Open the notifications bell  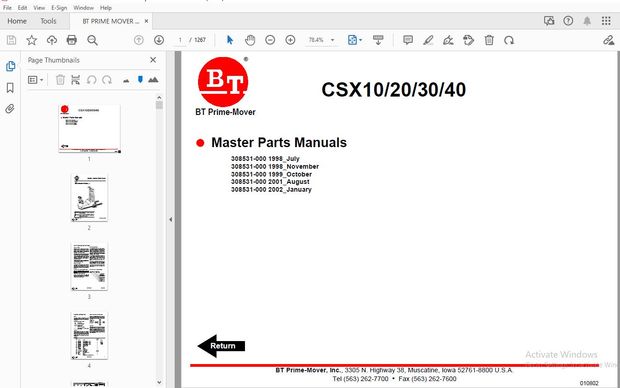pos(587,21)
